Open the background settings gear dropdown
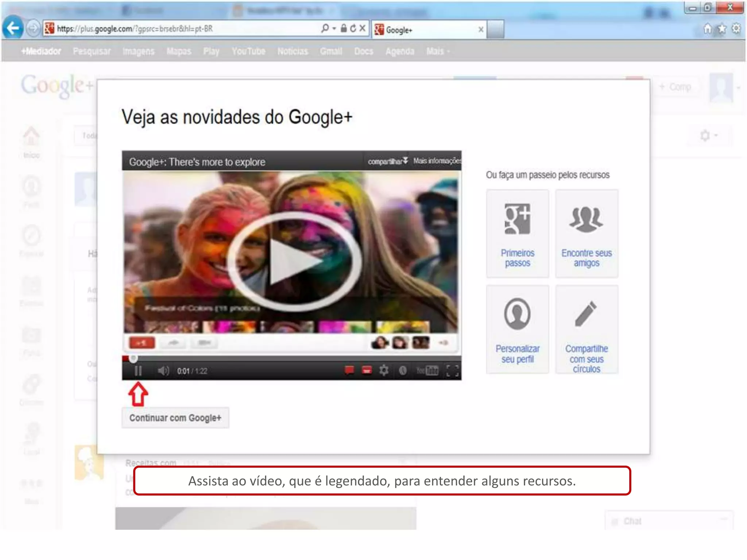Viewport: 747px width, 560px height. tap(708, 136)
